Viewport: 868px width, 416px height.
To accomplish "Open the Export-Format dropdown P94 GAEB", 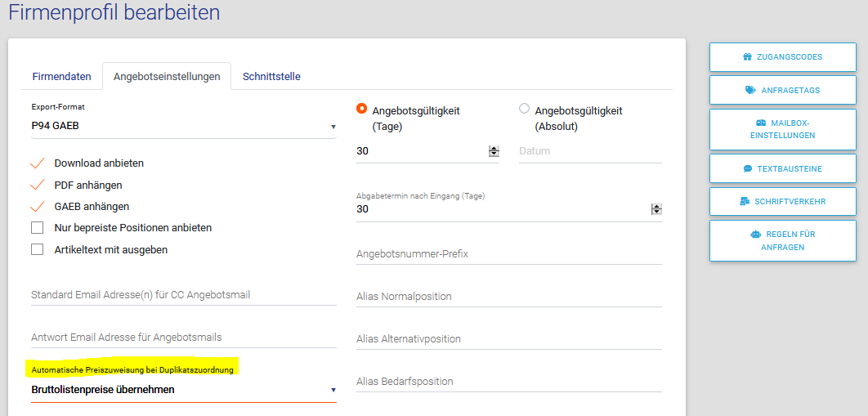I will click(183, 127).
